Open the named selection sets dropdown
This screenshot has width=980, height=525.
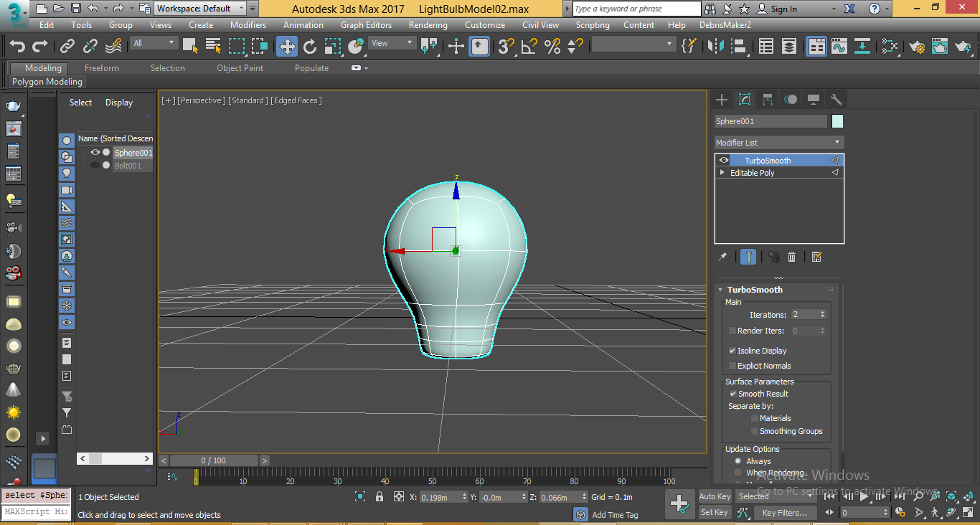[x=633, y=44]
